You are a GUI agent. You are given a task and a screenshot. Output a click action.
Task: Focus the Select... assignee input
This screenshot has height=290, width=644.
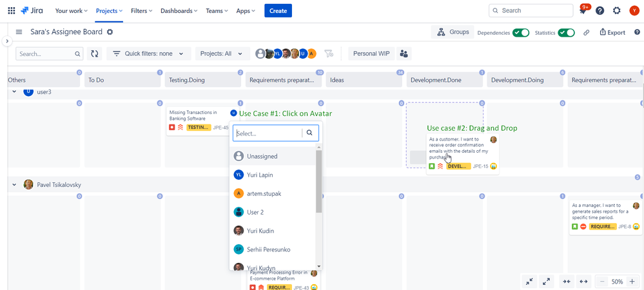click(x=268, y=133)
